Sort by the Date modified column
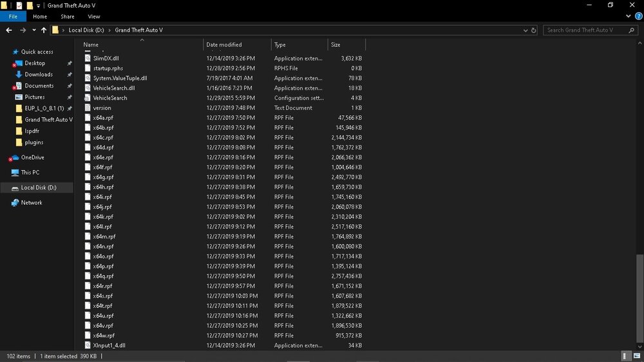This screenshot has width=644, height=362. pyautogui.click(x=224, y=45)
